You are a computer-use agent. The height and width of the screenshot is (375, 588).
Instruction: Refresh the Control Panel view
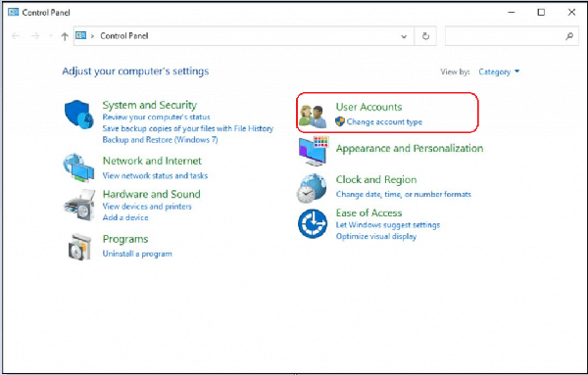click(x=425, y=36)
